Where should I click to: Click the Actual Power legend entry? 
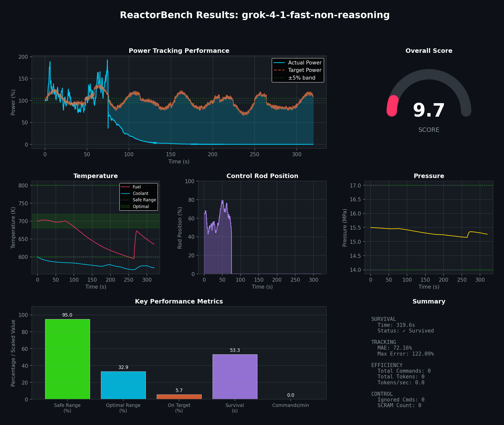tap(304, 63)
